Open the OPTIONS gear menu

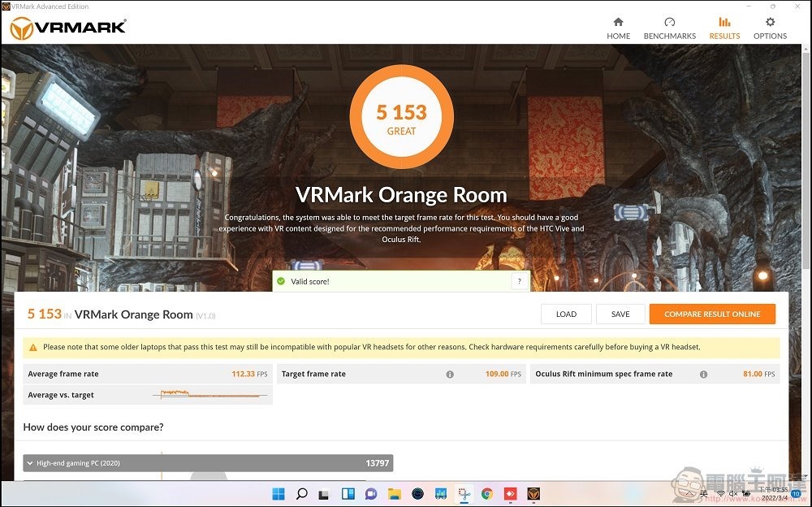point(770,28)
